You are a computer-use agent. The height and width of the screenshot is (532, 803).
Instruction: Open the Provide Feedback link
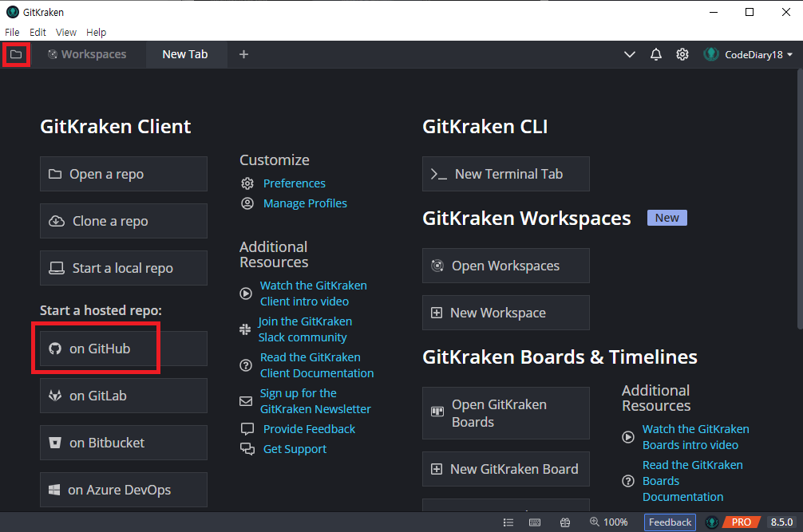309,428
